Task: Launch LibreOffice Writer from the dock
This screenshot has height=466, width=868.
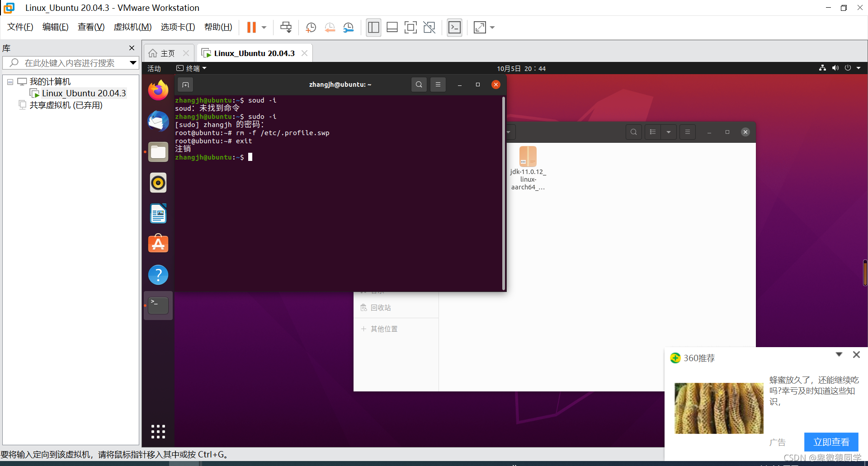Action: tap(158, 213)
